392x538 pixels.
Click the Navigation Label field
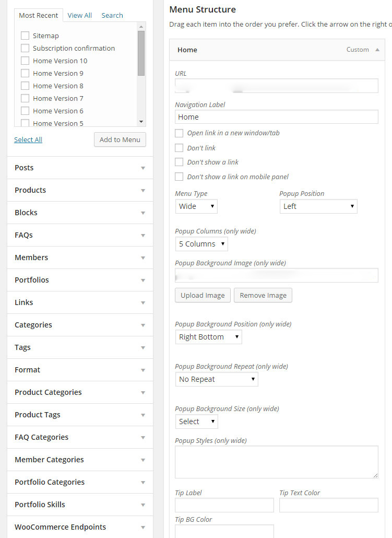(x=277, y=117)
